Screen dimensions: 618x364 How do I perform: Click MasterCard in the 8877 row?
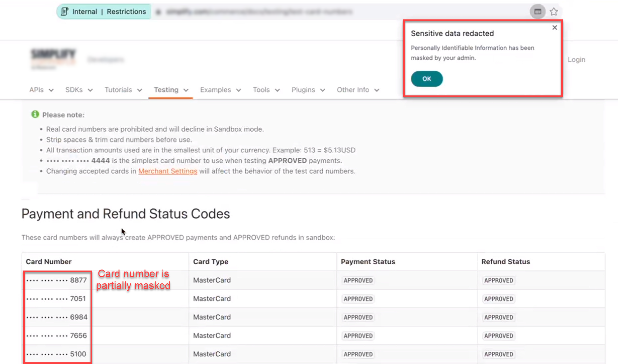pyautogui.click(x=212, y=280)
